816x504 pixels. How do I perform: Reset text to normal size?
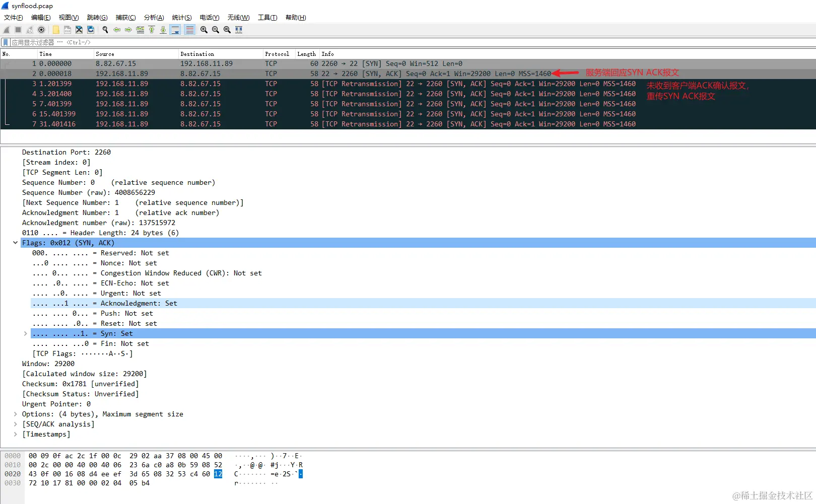227,30
